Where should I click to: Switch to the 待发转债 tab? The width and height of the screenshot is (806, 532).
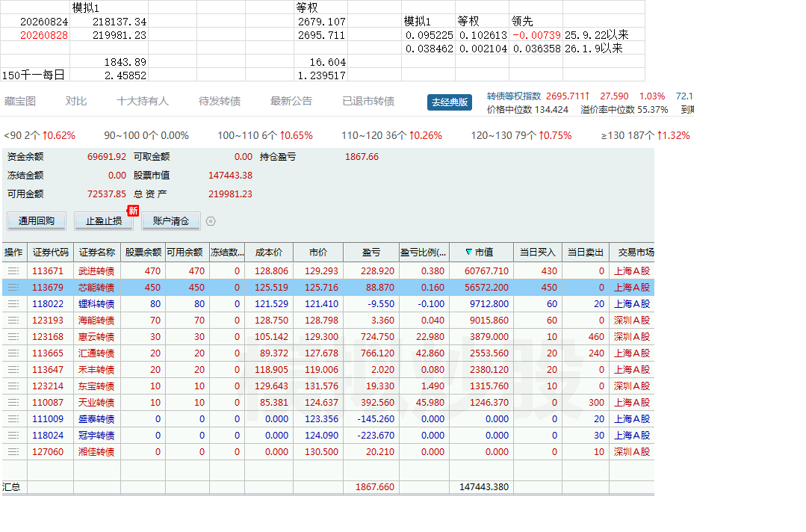pyautogui.click(x=220, y=102)
